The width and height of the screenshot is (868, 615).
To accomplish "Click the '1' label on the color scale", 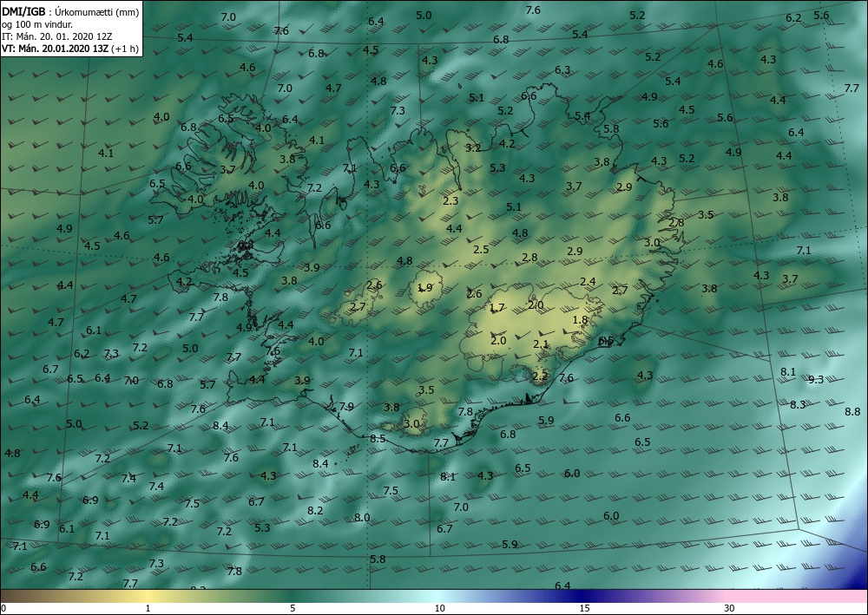I will click(x=148, y=609).
